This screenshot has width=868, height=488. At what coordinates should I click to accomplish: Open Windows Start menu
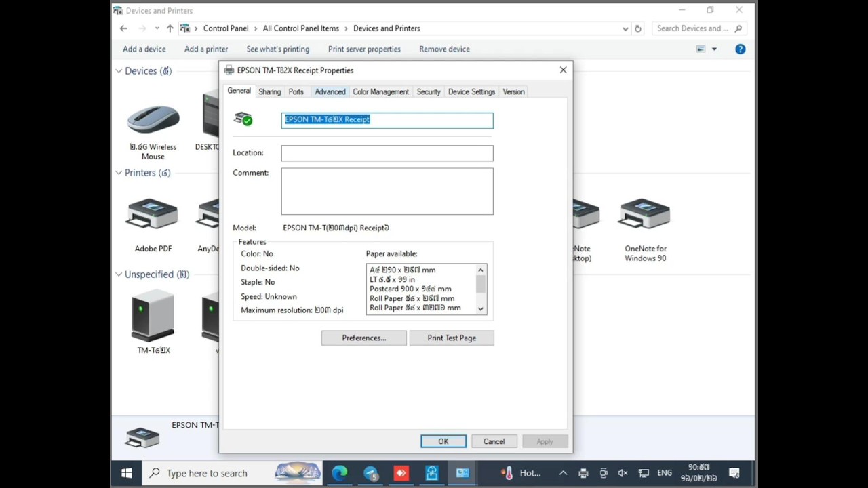point(127,473)
